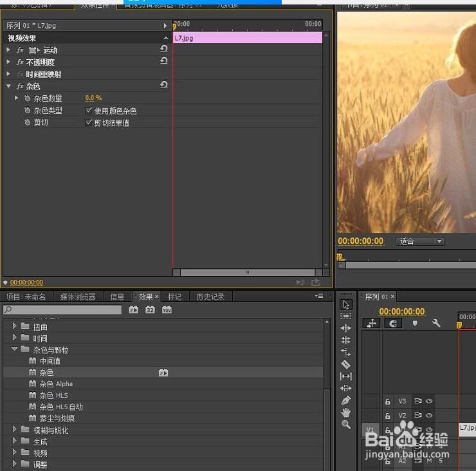Filter effects by accelerated effects icon
The image size is (476, 471).
(x=133, y=309)
